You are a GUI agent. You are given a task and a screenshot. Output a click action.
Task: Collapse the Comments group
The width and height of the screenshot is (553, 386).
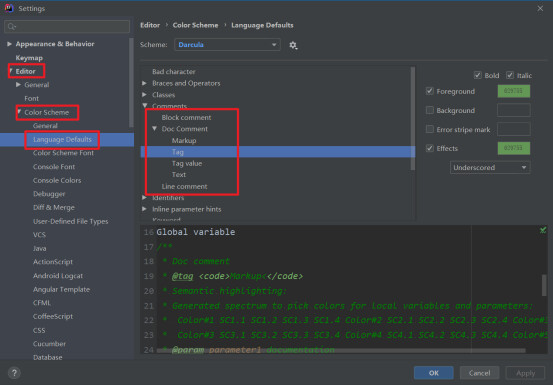tap(145, 105)
